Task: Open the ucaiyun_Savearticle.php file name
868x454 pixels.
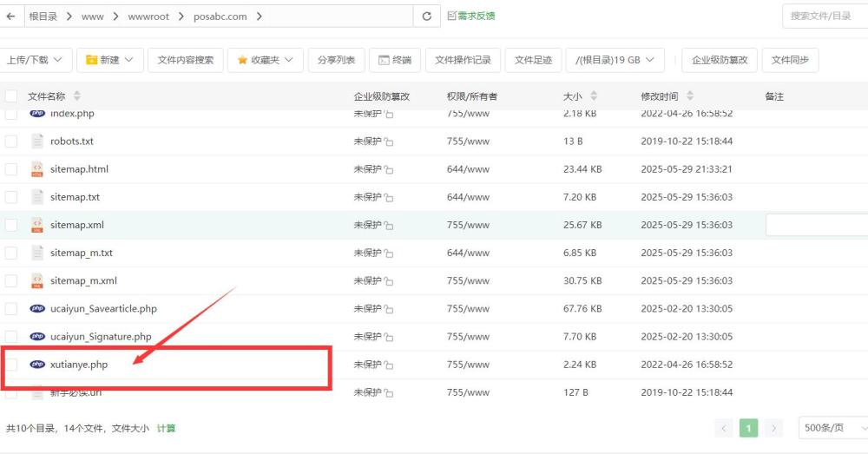Action: pyautogui.click(x=103, y=308)
